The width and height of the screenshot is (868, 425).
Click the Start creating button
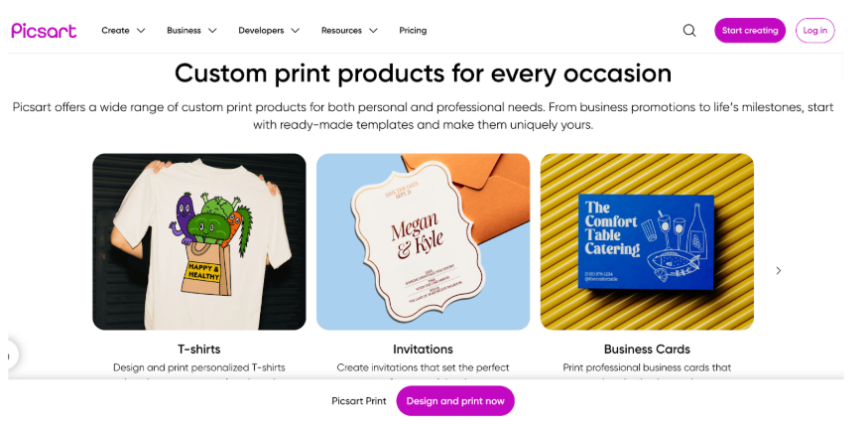(750, 31)
